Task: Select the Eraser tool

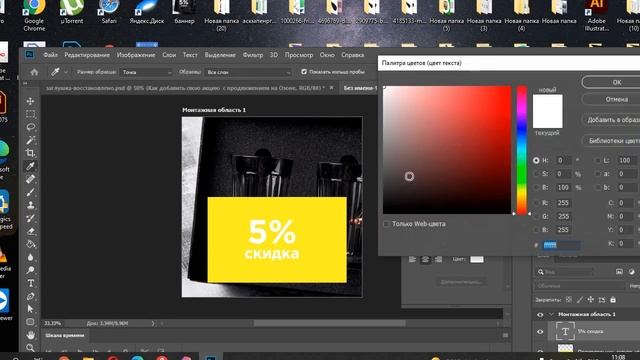Action: pos(30,231)
